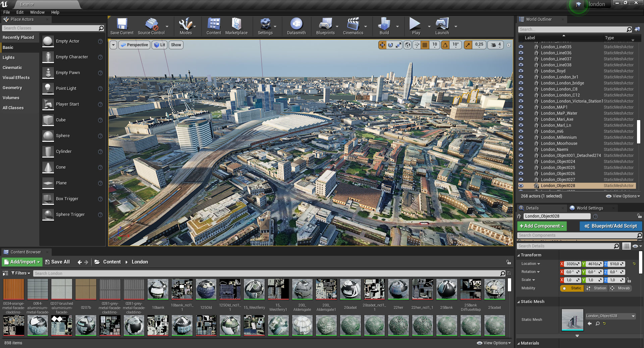Click the Blueprint/Add Script button
This screenshot has width=644, height=348.
click(x=610, y=226)
